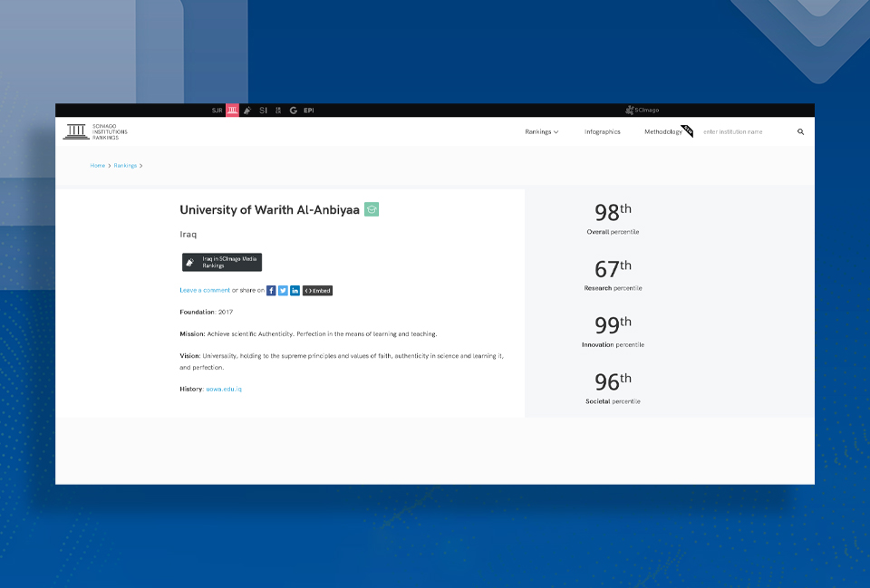Viewport: 870px width, 588px height.
Task: Open the Infographics menu item
Action: pos(602,132)
